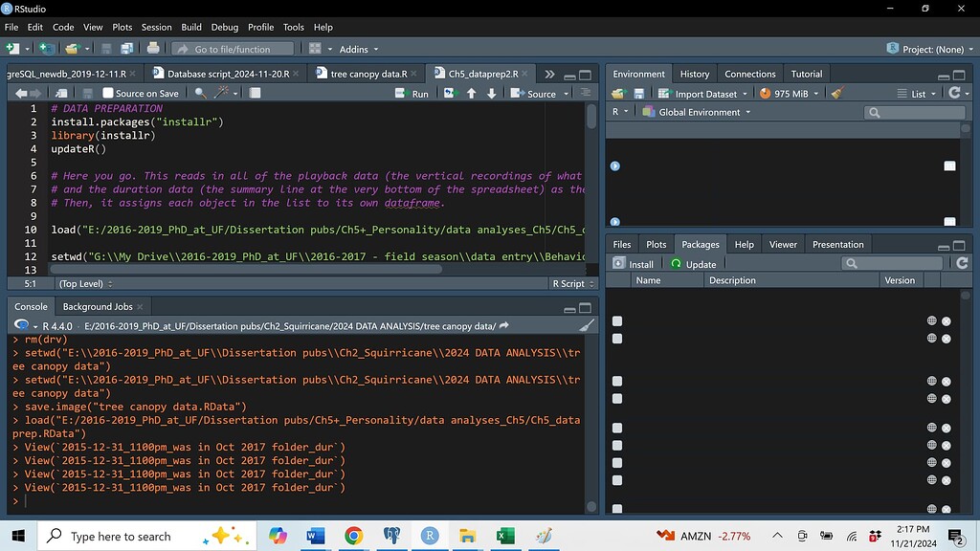Install a package using the Install button
The image size is (980, 551).
pos(635,262)
